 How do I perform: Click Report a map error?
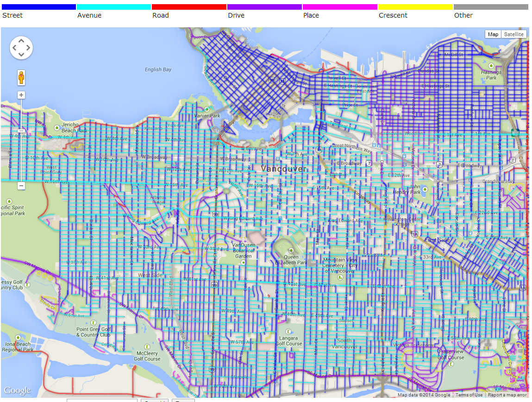[x=507, y=395]
